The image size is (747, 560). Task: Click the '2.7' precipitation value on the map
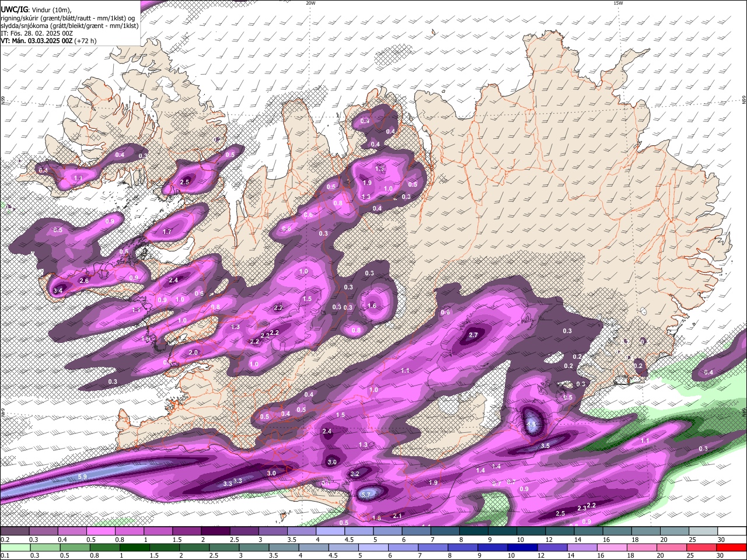point(473,335)
